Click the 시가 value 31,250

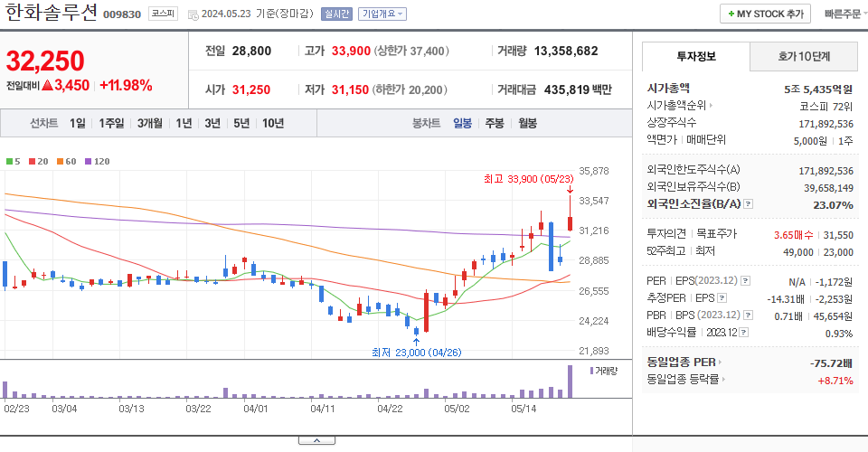pos(251,89)
